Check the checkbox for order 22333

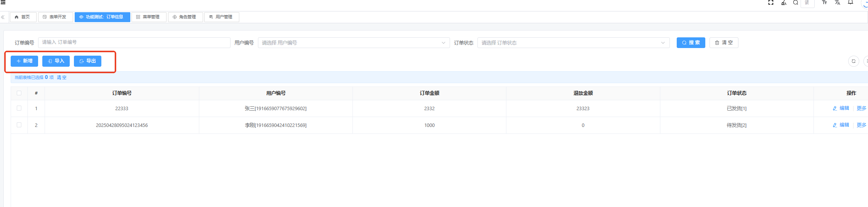coord(19,108)
